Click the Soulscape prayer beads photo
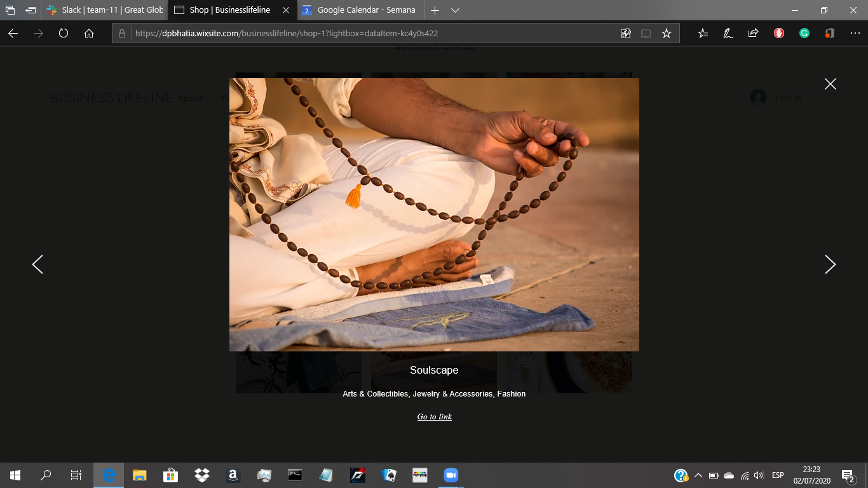Screen dimensions: 868x488 click(434, 214)
